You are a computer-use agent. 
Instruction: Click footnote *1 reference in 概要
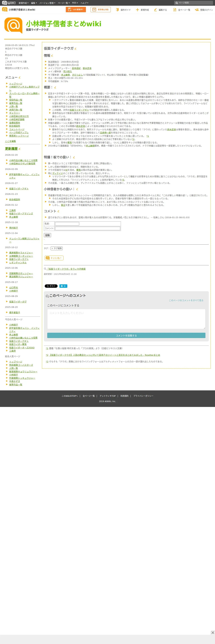(x=148, y=136)
